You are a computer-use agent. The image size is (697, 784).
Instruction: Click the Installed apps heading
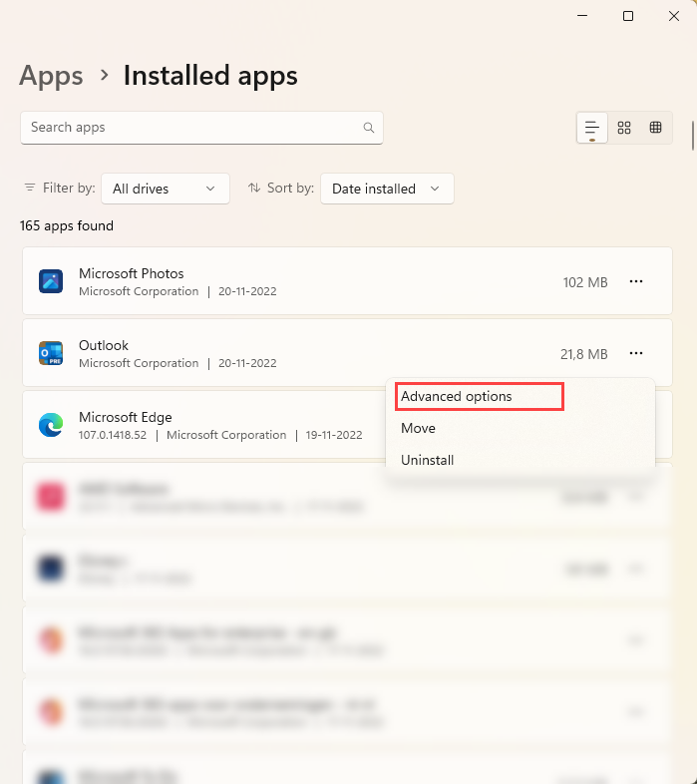click(210, 76)
